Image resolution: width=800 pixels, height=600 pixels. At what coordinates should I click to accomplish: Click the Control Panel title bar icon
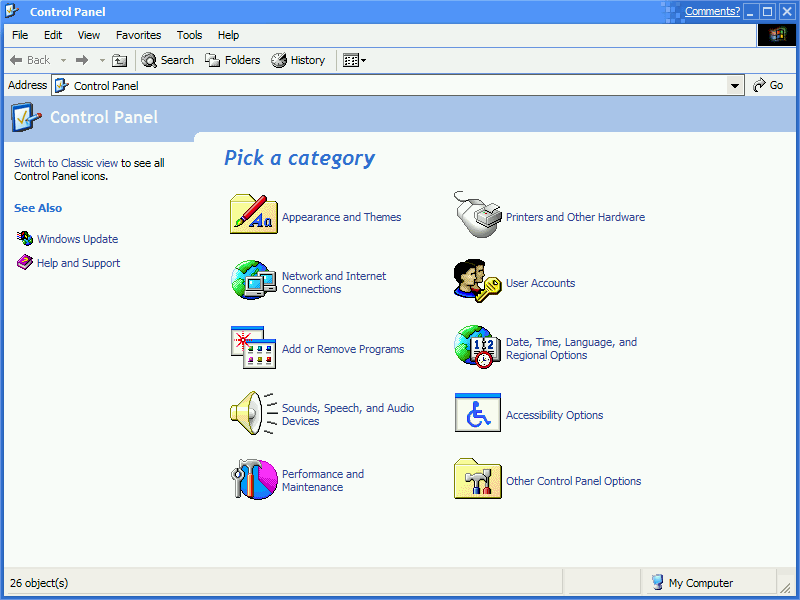[x=12, y=11]
